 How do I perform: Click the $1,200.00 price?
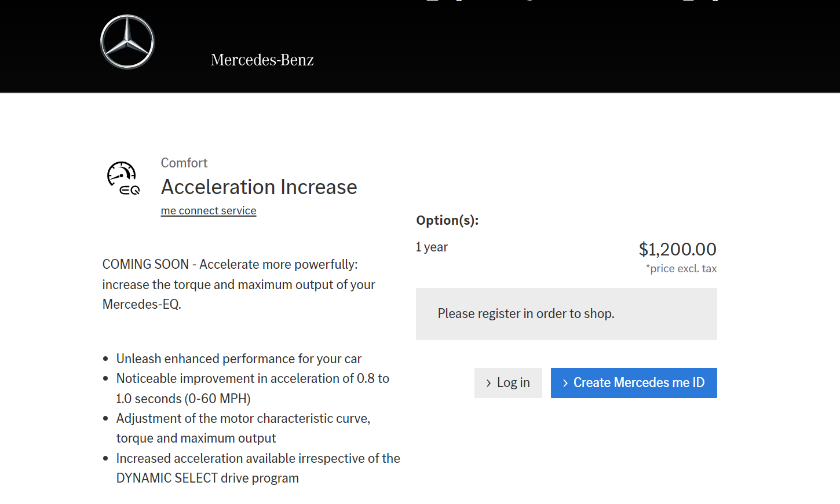click(677, 249)
